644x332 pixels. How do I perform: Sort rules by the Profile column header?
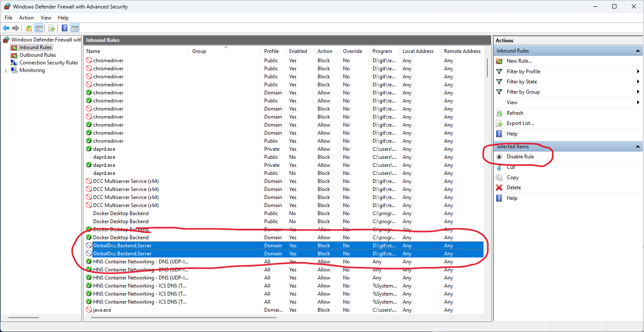(x=274, y=51)
